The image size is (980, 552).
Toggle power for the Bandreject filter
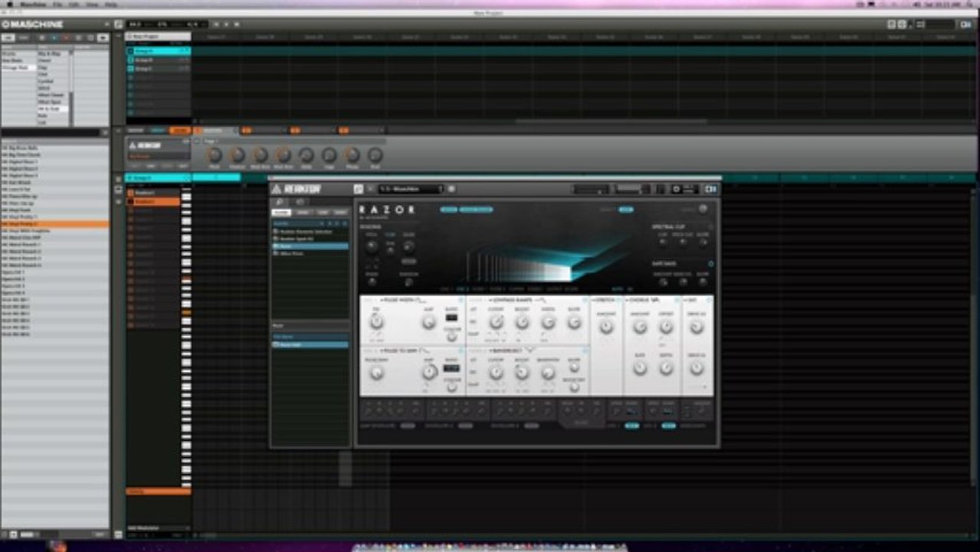point(585,350)
